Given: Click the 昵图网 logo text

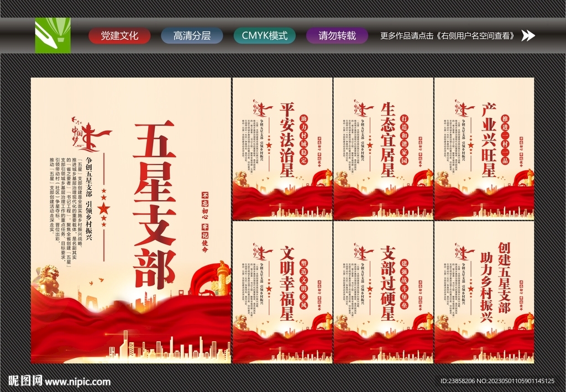Looking at the screenshot, I should 25,381.
